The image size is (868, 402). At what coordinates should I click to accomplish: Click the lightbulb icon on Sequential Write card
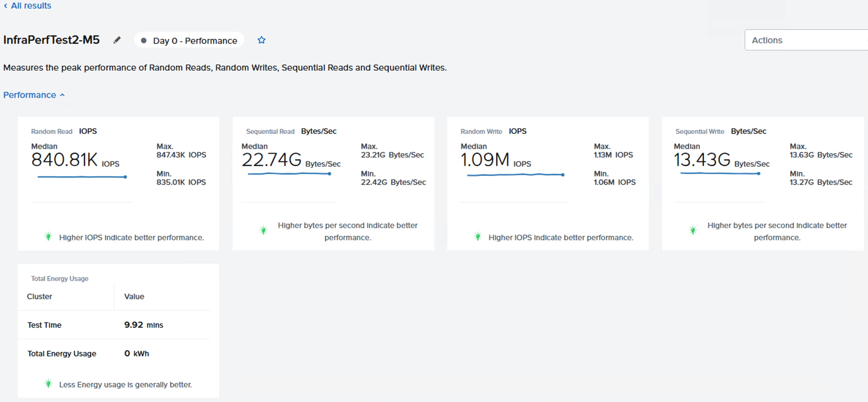tap(693, 230)
